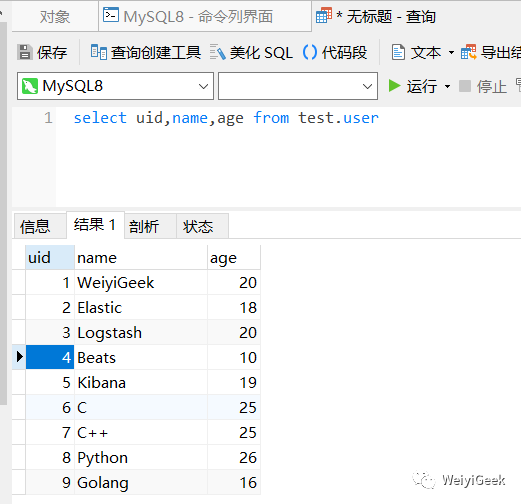Viewport: 521px width, 504px height.
Task: Open the 状态 tab
Action: [x=198, y=227]
